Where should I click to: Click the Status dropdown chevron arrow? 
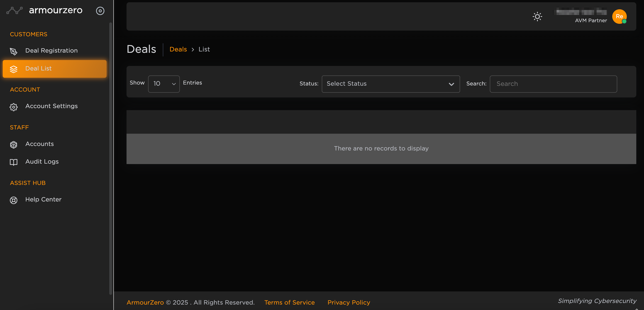point(451,84)
